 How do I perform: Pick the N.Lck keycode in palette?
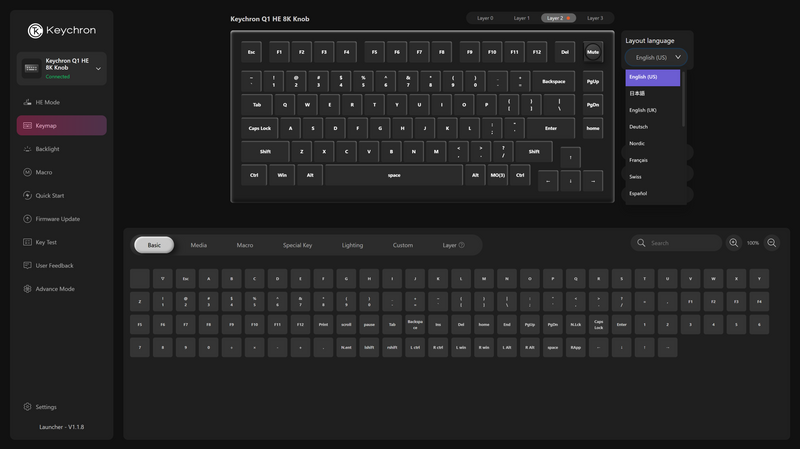pos(576,325)
